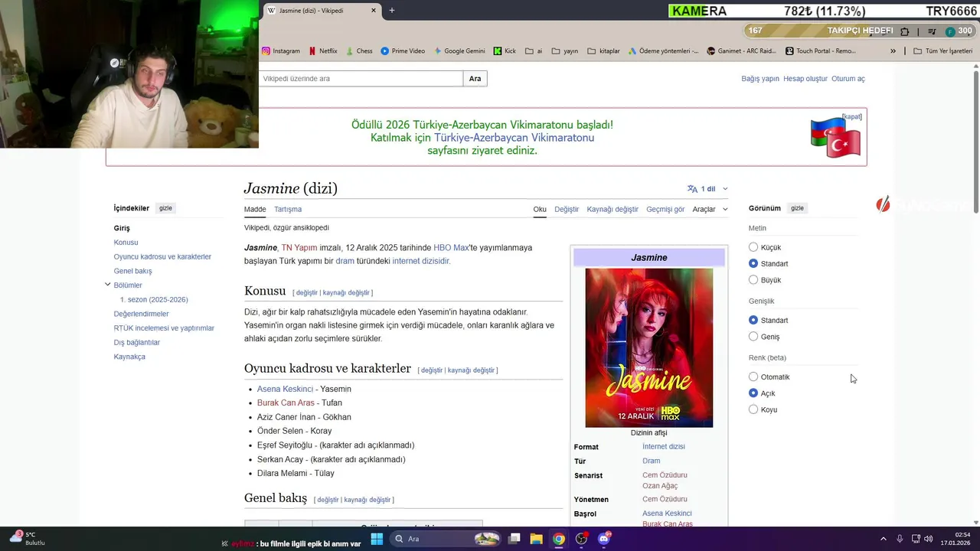
Task: Show hidden bookmarks with the » chevron
Action: (x=893, y=51)
